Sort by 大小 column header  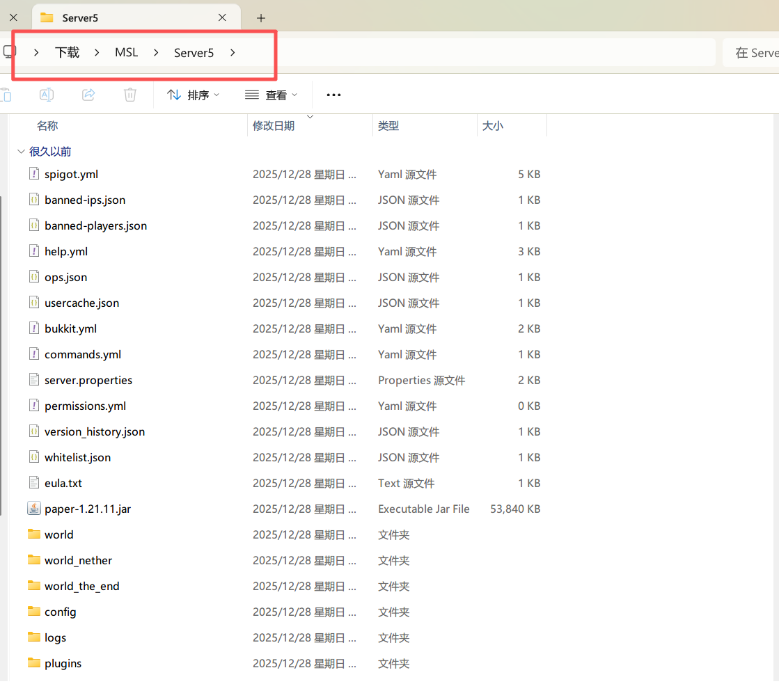[493, 126]
